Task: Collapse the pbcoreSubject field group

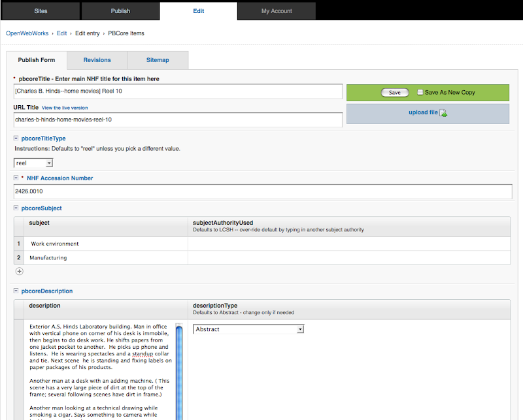Action: (x=16, y=208)
